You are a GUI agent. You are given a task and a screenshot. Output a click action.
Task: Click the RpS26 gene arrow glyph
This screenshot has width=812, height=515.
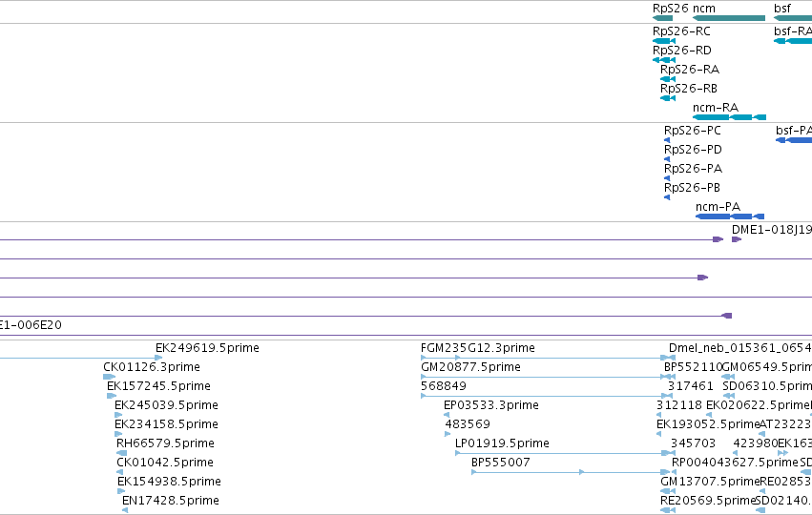(662, 18)
